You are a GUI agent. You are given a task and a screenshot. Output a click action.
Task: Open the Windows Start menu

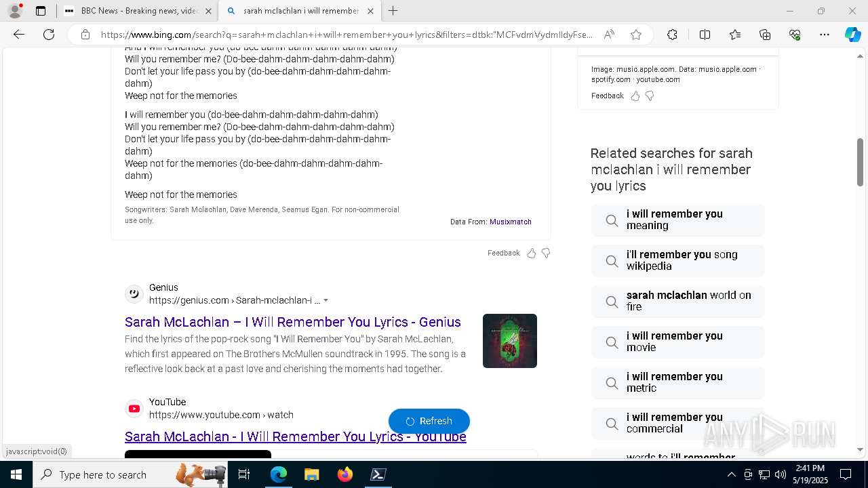pyautogui.click(x=16, y=474)
